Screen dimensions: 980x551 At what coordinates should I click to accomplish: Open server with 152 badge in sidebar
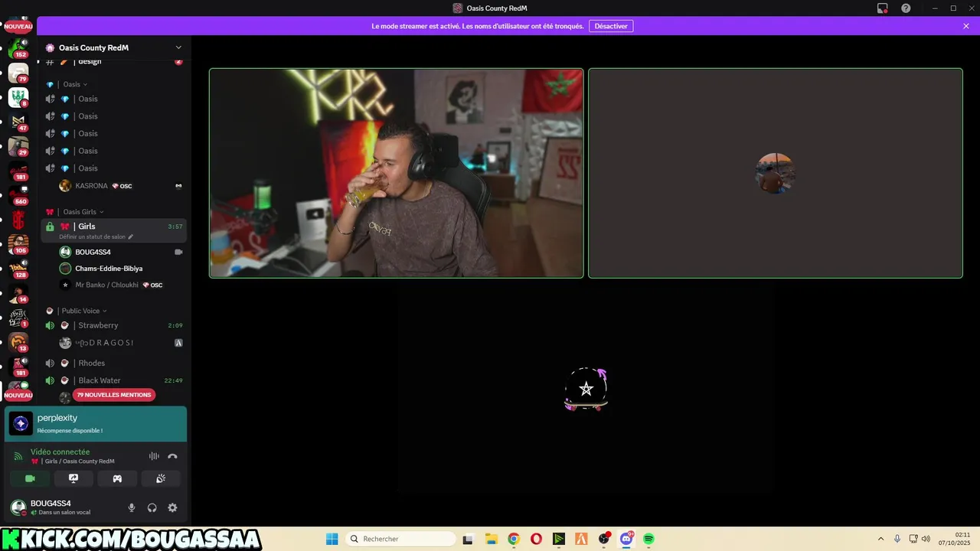click(x=18, y=47)
